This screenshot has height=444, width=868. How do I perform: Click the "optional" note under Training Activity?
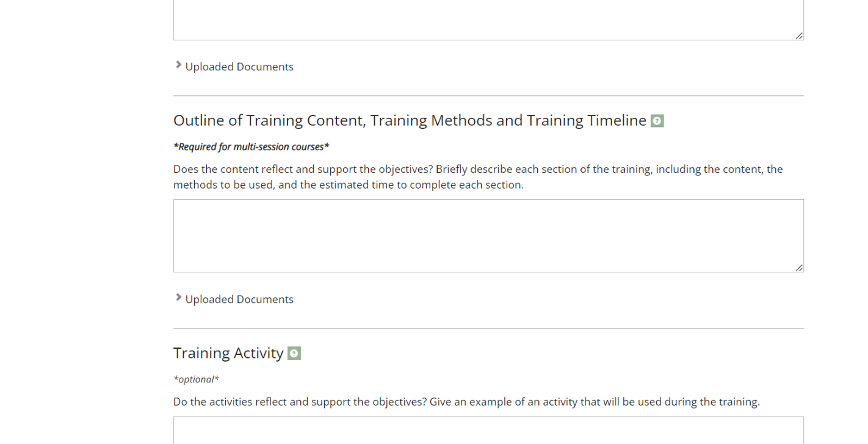[197, 379]
